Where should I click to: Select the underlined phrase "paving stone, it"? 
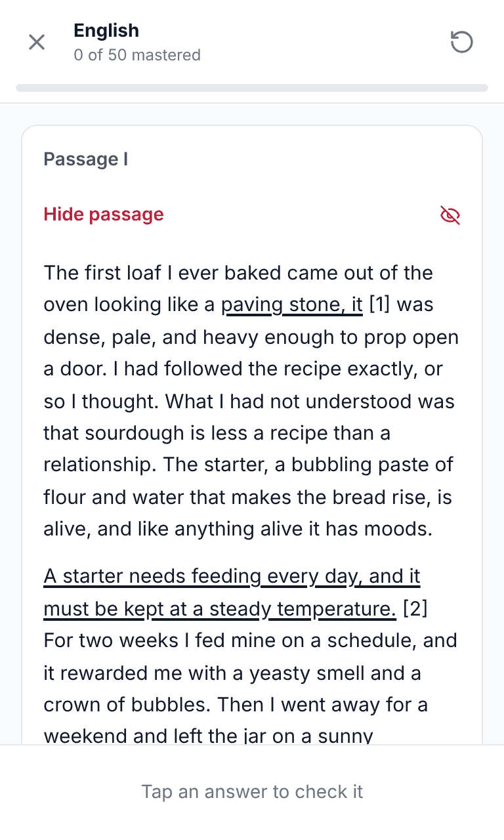[x=292, y=304]
